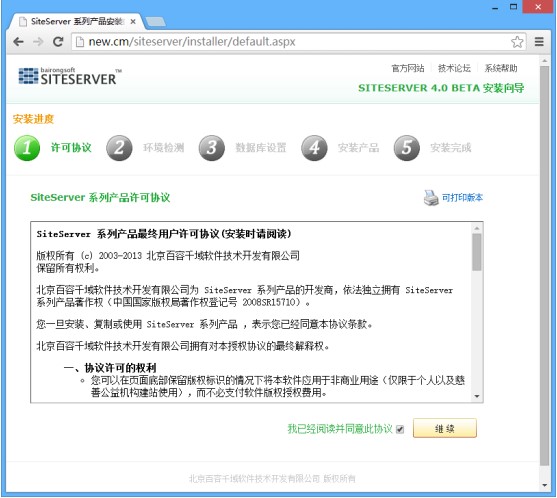This screenshot has height=498, width=557.
Task: Click the gray step 2 circle
Action: pyautogui.click(x=119, y=148)
